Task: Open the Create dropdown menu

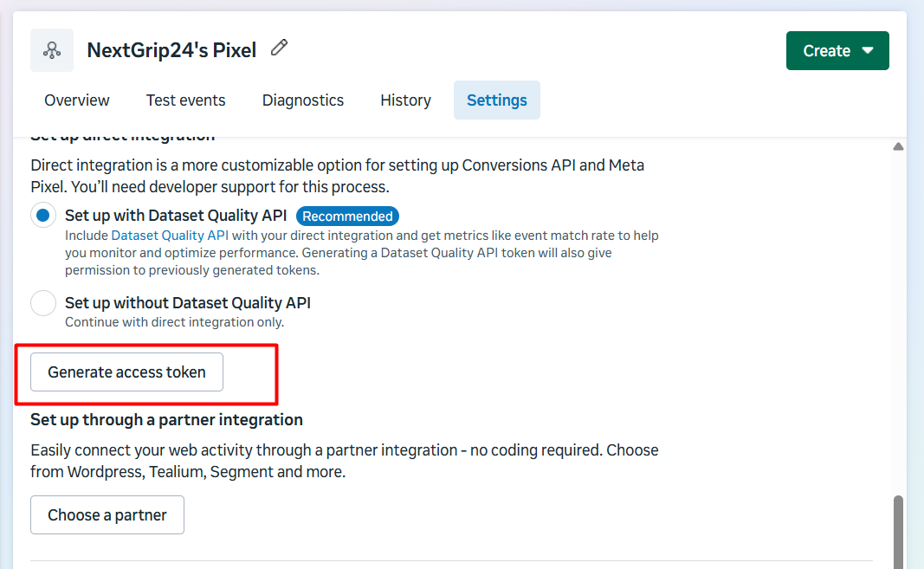Action: click(x=837, y=51)
